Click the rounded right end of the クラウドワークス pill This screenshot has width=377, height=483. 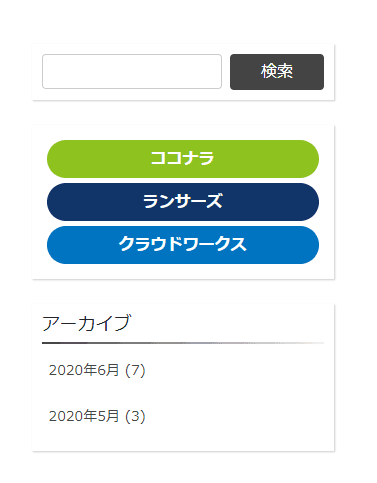tap(307, 245)
